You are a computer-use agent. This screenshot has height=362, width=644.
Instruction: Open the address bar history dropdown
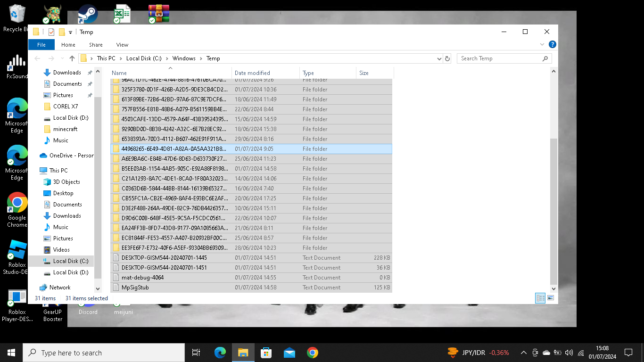(439, 58)
